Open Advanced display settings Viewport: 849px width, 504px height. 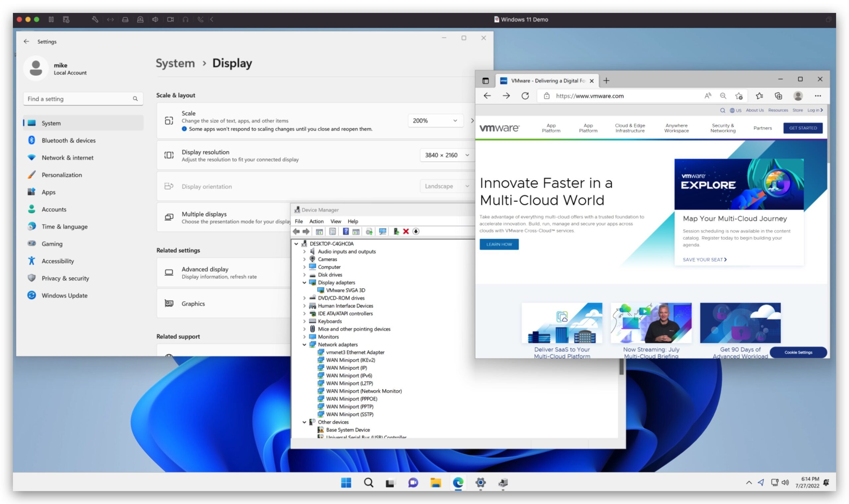pyautogui.click(x=224, y=272)
